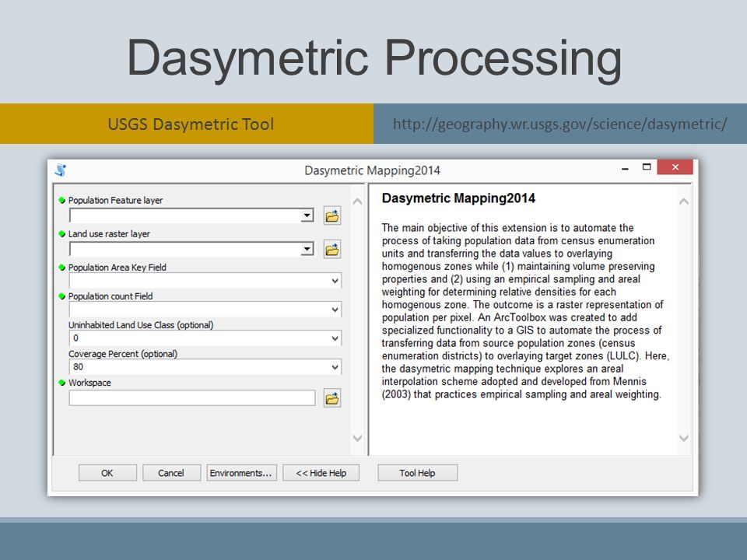
Task: Click the 'USGS Dasymetric Tool' banner text
Action: pyautogui.click(x=191, y=124)
